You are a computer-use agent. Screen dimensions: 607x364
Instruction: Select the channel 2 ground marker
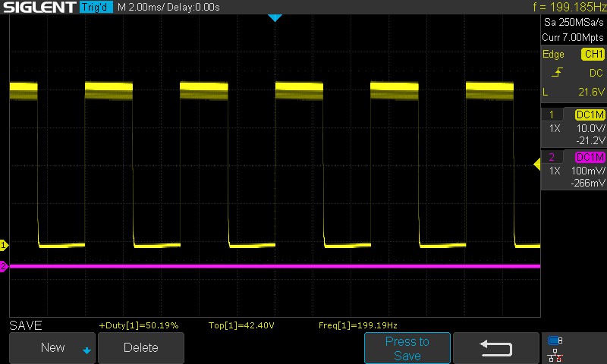(4, 266)
